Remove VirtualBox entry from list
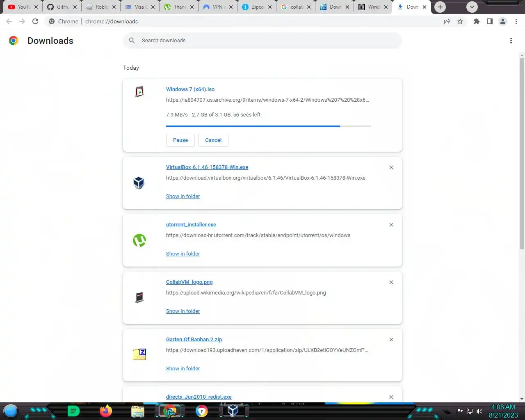 pos(391,167)
